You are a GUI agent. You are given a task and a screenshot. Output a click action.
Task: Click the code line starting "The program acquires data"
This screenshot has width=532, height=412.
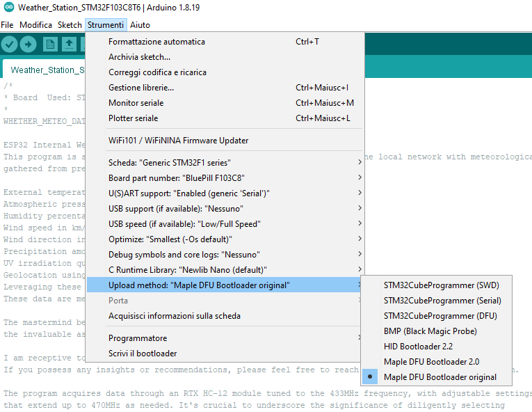[268, 393]
